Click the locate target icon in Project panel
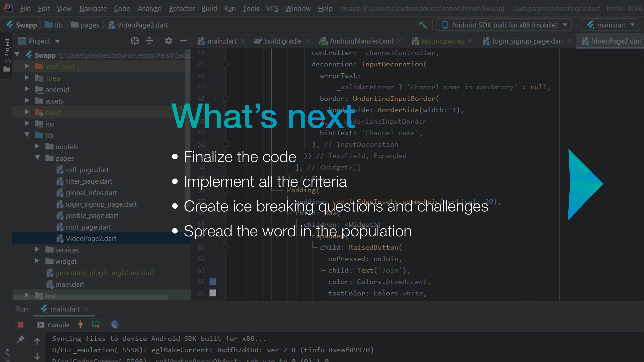This screenshot has height=362, width=644. click(x=134, y=41)
